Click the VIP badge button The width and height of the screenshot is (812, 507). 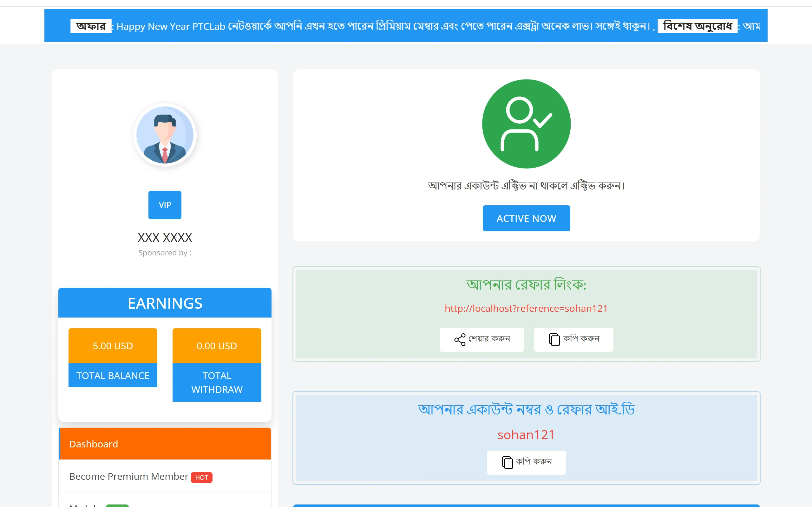point(165,205)
